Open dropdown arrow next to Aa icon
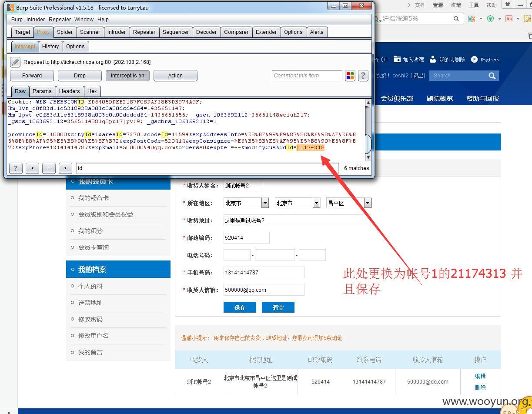The image size is (532, 414). pyautogui.click(x=518, y=19)
